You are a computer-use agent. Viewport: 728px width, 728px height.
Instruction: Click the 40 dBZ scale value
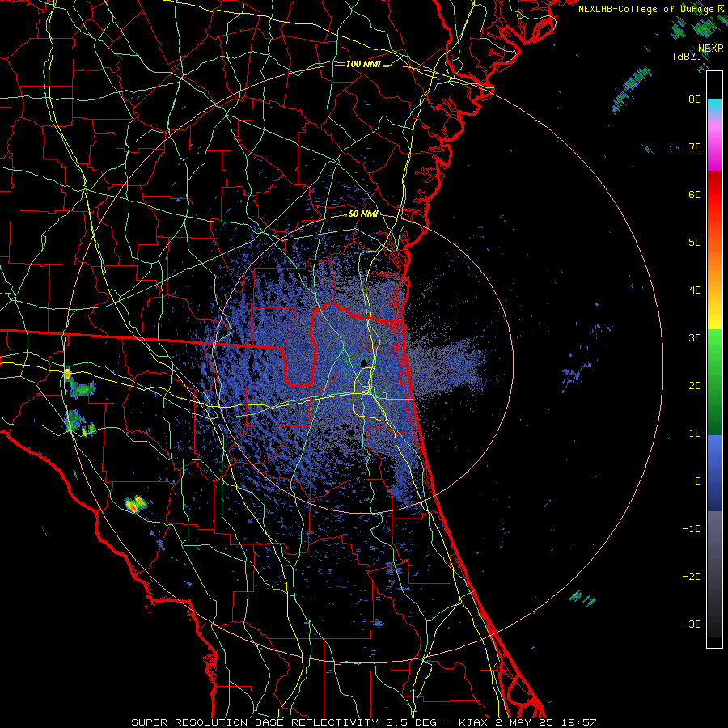(x=695, y=290)
